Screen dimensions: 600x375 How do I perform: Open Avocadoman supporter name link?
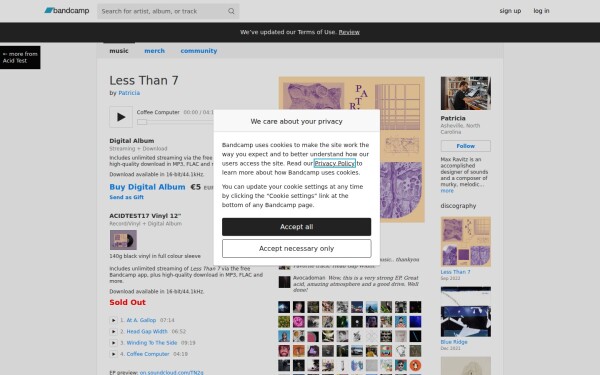pyautogui.click(x=309, y=278)
